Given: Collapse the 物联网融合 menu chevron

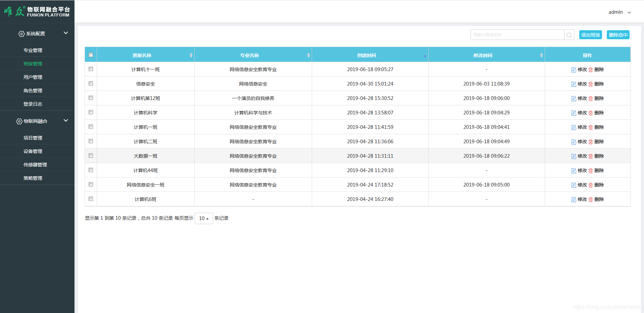Looking at the screenshot, I should coord(66,120).
